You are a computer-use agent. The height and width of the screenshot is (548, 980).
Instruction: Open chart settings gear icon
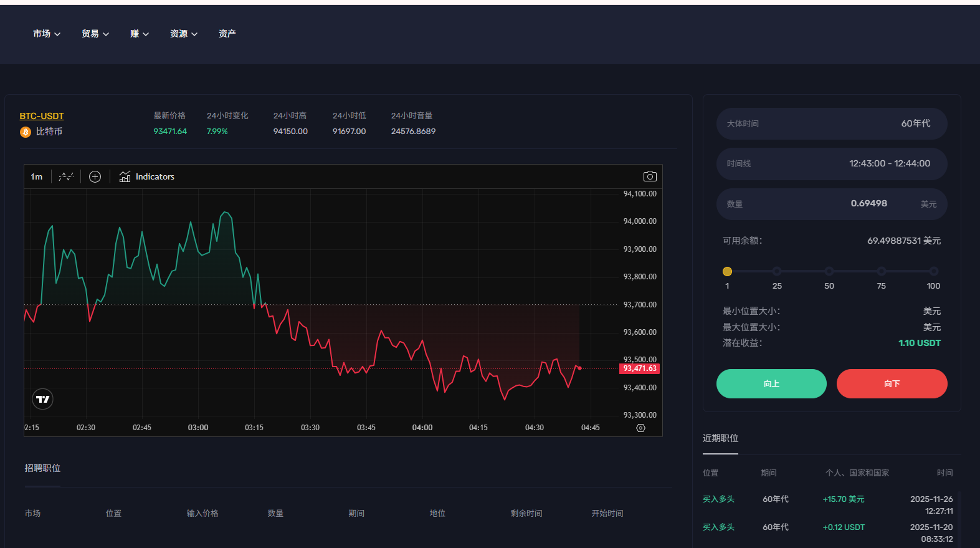[640, 428]
